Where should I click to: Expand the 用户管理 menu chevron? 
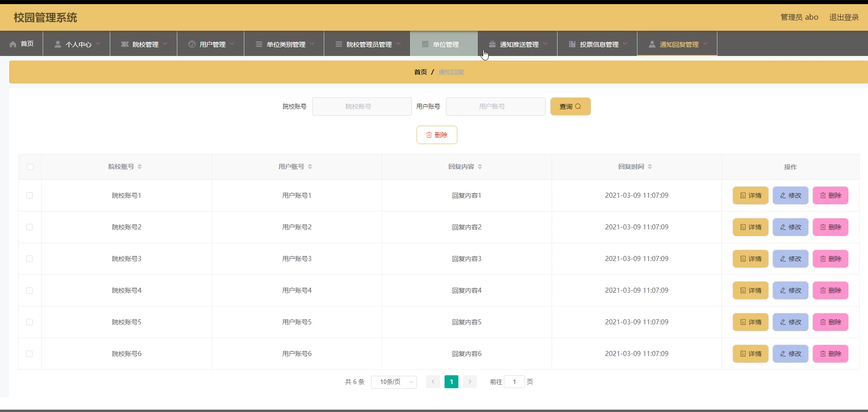pyautogui.click(x=232, y=44)
